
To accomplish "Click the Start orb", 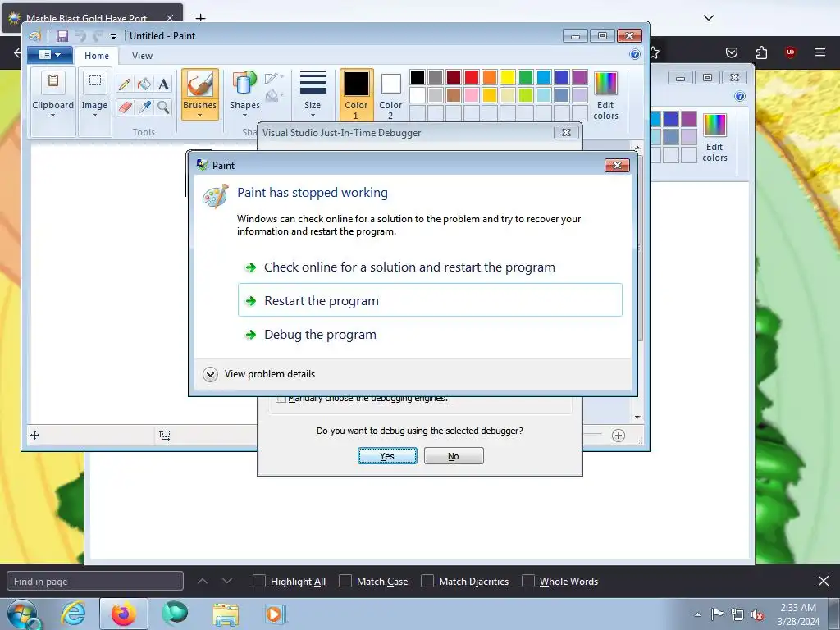I will [23, 614].
